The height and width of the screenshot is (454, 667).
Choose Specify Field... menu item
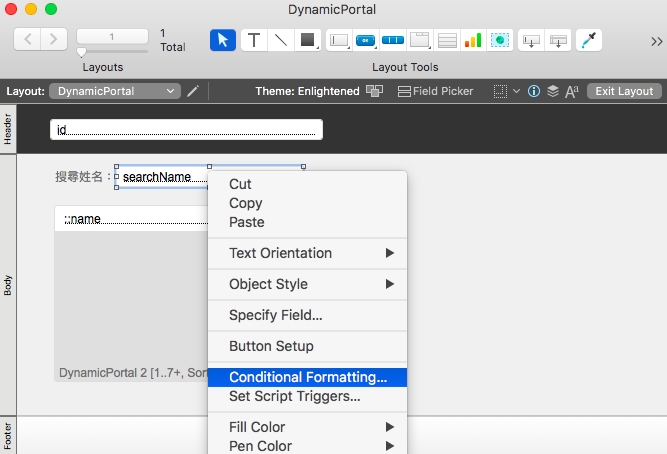tap(308, 315)
